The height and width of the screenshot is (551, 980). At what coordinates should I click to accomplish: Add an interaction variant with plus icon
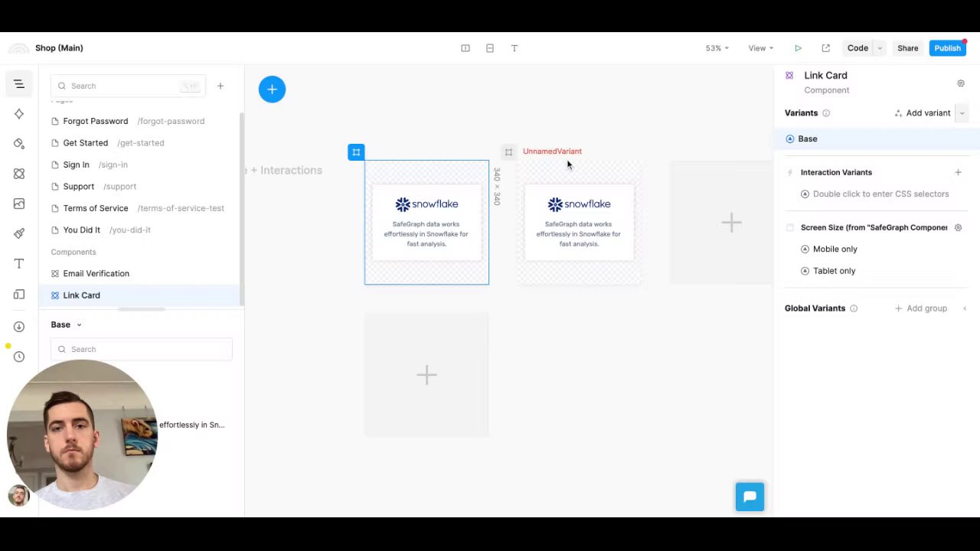pyautogui.click(x=958, y=172)
